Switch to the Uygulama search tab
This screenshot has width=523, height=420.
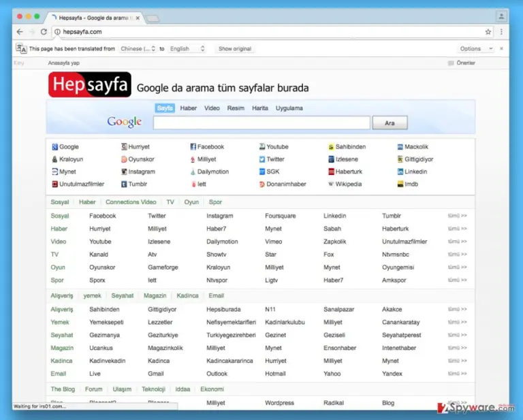pos(289,108)
